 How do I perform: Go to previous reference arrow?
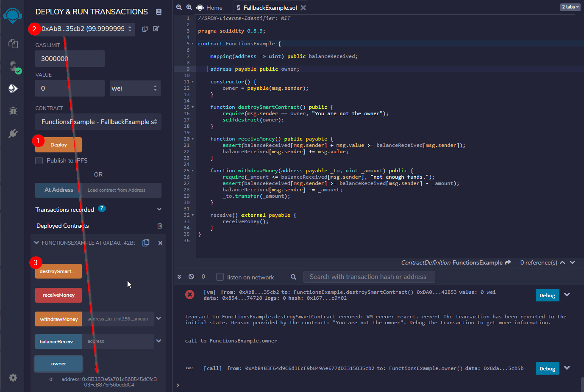562,262
